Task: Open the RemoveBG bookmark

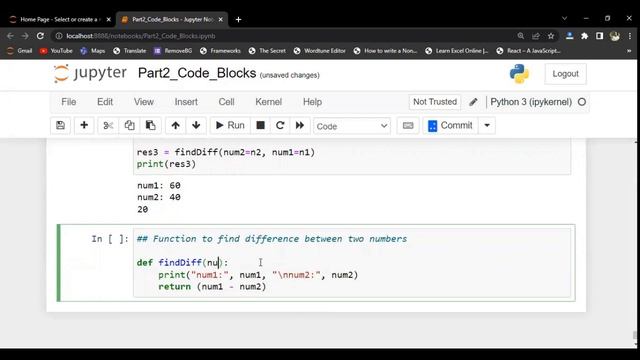Action: (173, 51)
